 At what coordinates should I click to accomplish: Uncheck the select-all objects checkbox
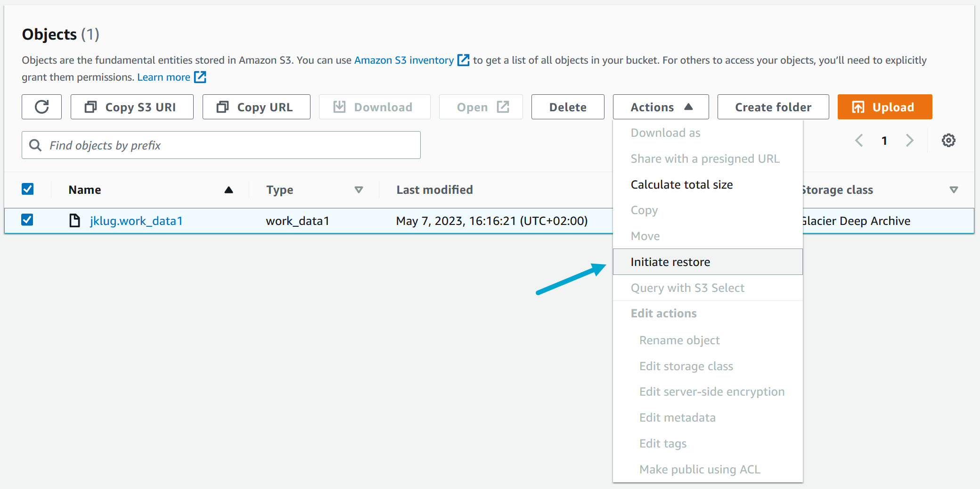click(x=28, y=189)
